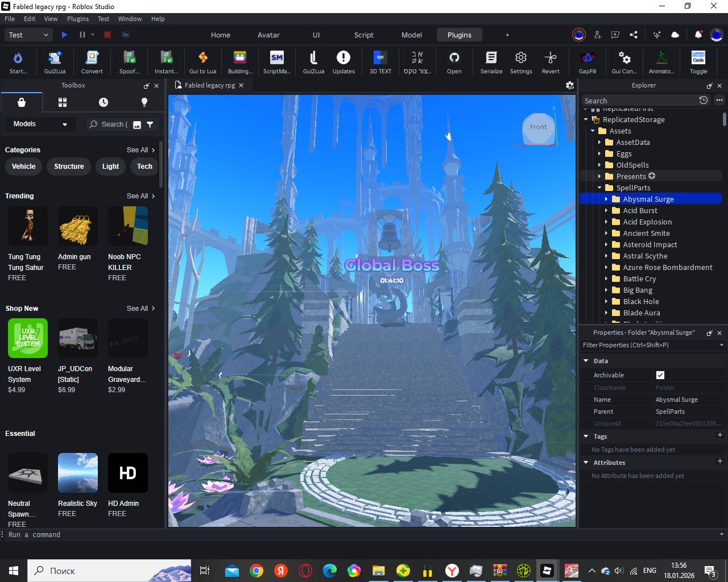Add a new tag with plus
Image resolution: width=728 pixels, height=582 pixels.
[x=720, y=435]
